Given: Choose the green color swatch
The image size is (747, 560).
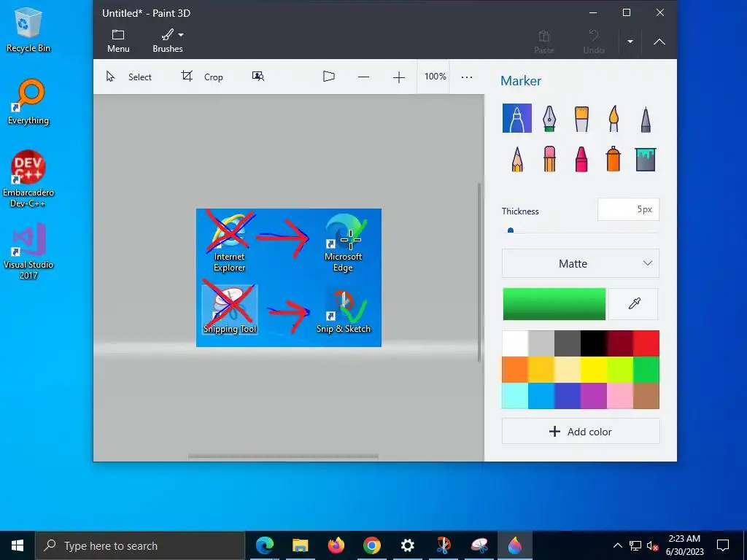Looking at the screenshot, I should pyautogui.click(x=646, y=370).
